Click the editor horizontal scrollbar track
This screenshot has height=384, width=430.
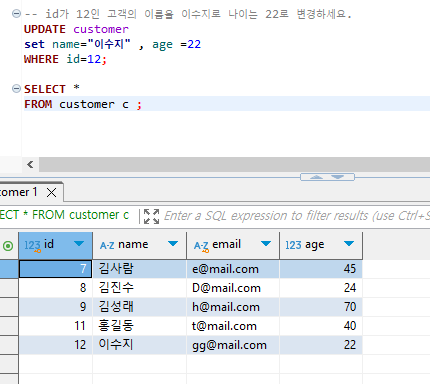[x=234, y=164]
